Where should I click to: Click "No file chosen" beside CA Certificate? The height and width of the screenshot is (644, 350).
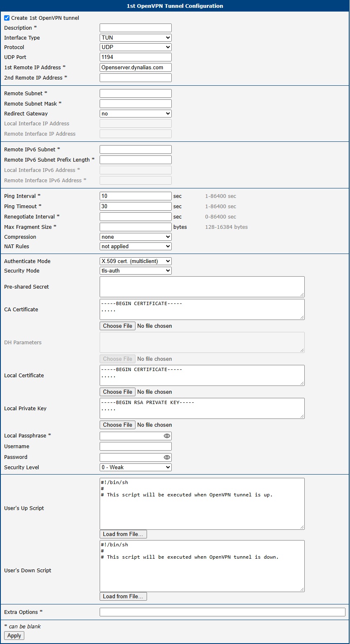point(154,326)
